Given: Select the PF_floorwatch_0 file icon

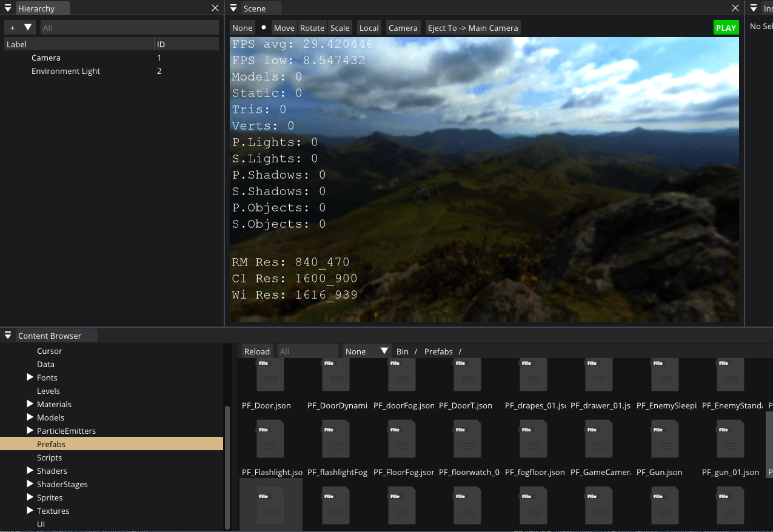Looking at the screenshot, I should pos(467,439).
